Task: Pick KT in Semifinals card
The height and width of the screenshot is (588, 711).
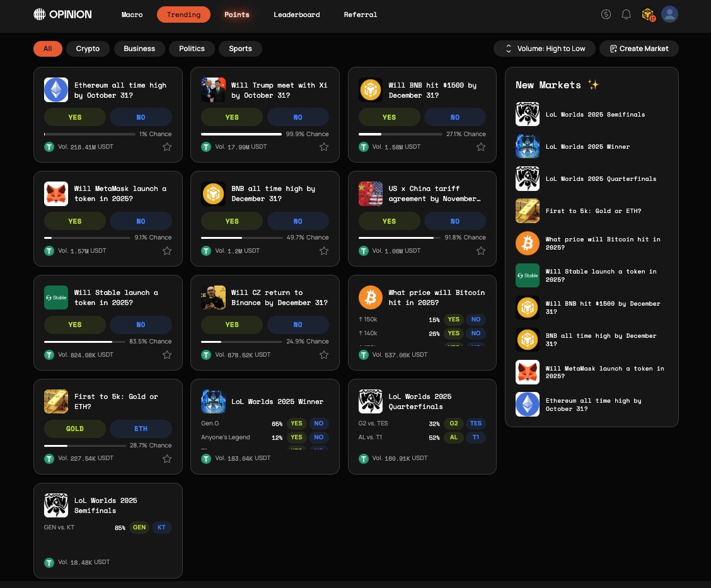Action: [161, 527]
